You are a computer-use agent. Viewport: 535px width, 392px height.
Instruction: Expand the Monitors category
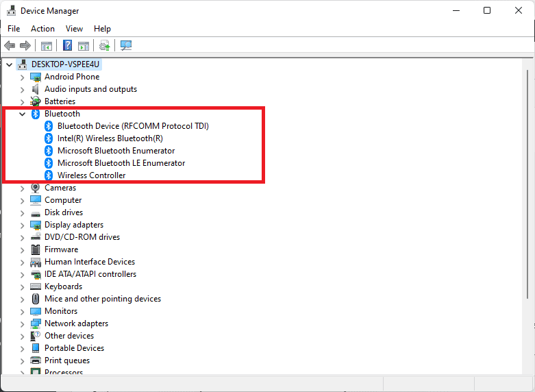[x=22, y=312]
